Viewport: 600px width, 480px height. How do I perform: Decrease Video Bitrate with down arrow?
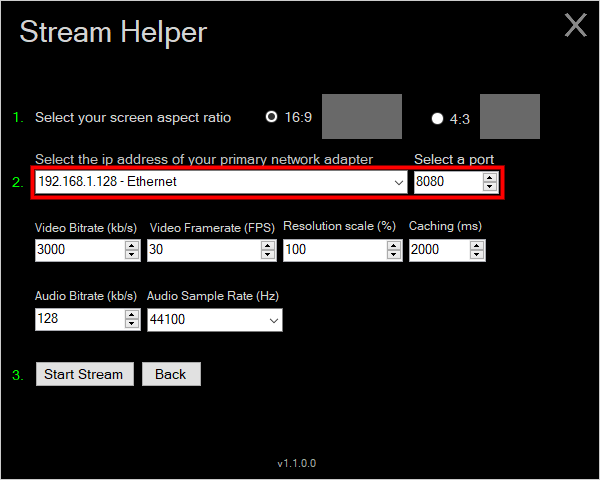pos(132,255)
